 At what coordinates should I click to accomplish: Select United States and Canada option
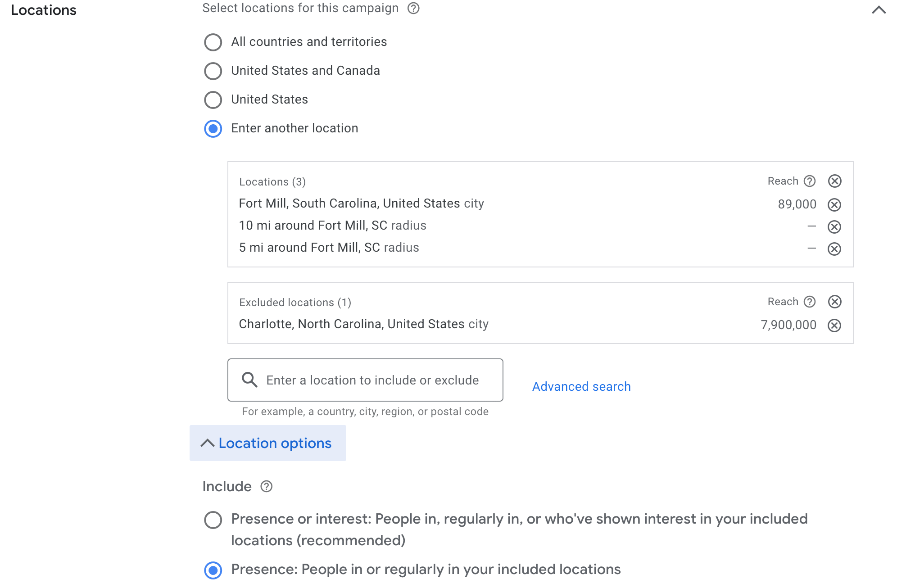pos(213,71)
